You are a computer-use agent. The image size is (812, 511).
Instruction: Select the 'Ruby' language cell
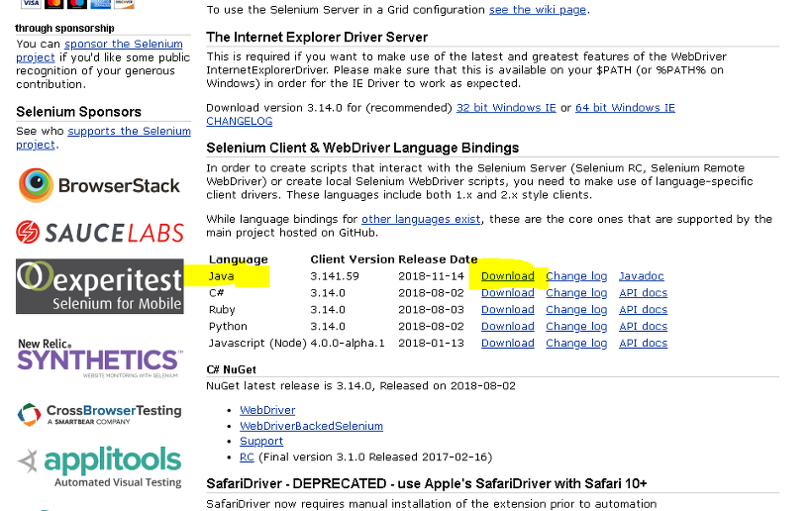[222, 310]
